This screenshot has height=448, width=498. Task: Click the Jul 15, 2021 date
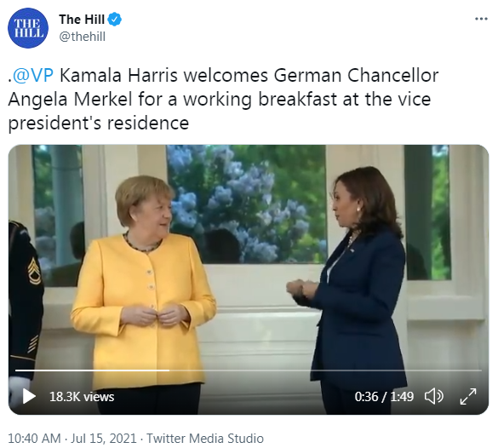click(104, 439)
